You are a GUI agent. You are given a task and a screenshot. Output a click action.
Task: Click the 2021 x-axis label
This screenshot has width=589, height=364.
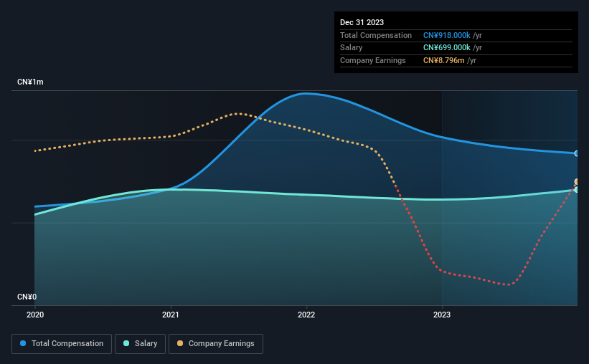pyautogui.click(x=171, y=315)
